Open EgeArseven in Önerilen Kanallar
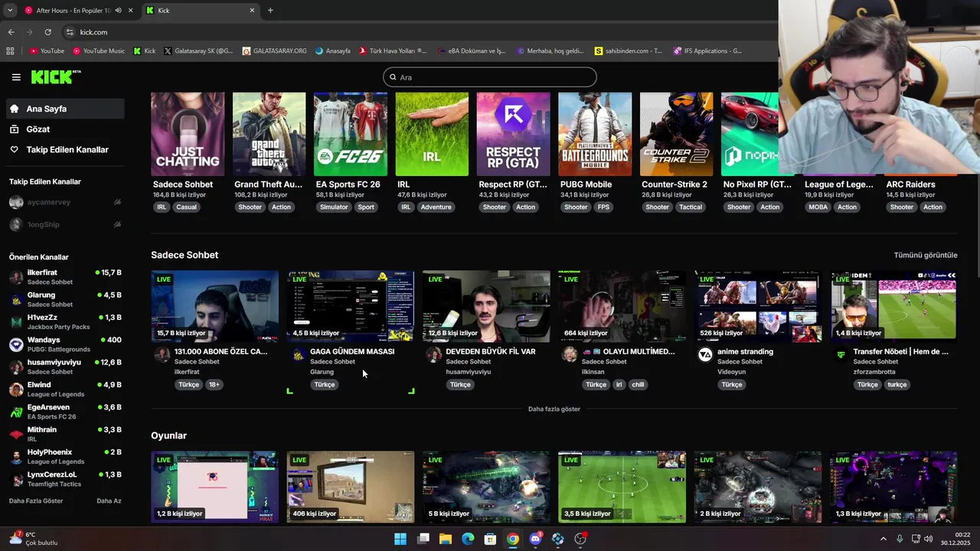The image size is (980, 551). 65,412
